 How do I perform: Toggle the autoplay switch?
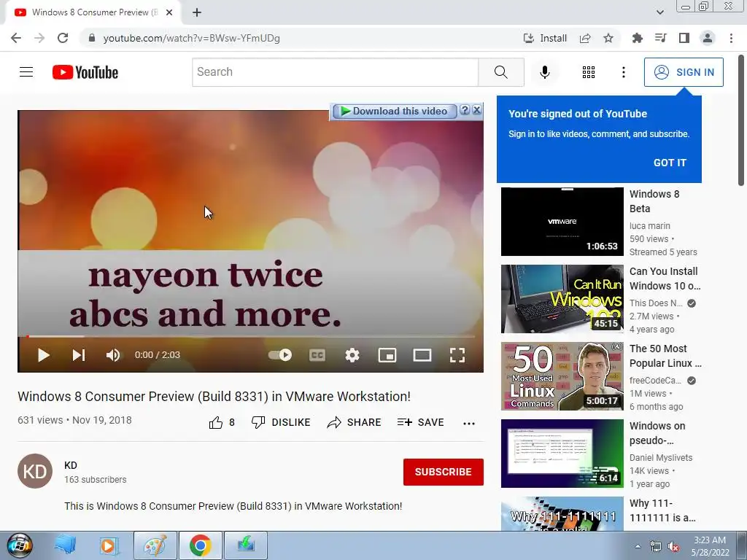(280, 355)
